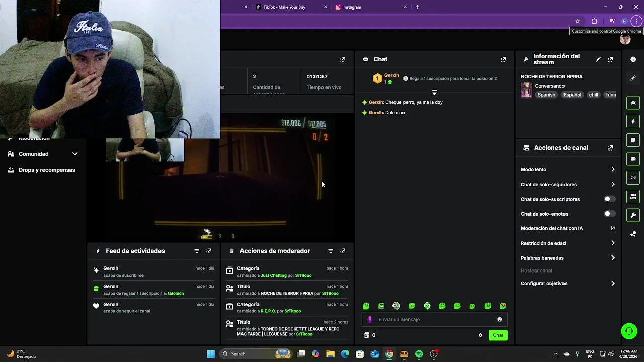Filter the Feed de actividades list
This screenshot has width=644, height=362.
(197, 251)
